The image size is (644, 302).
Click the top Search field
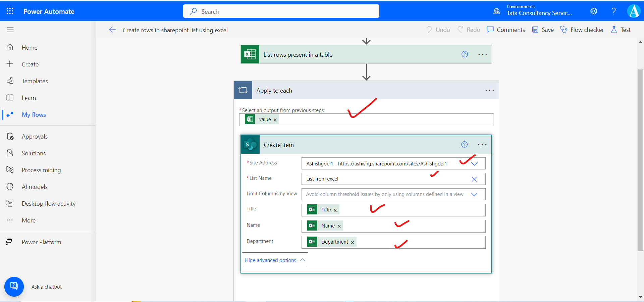(281, 11)
